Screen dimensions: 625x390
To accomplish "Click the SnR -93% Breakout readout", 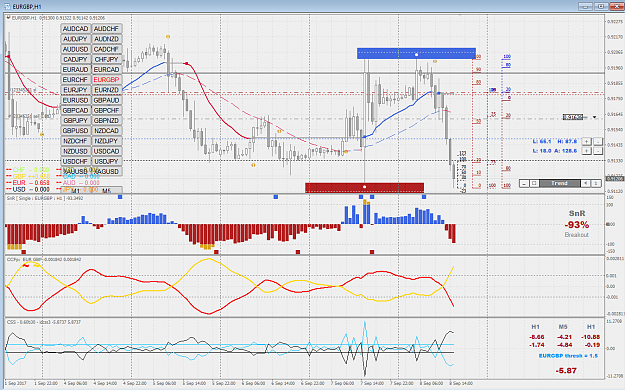I will coord(576,224).
